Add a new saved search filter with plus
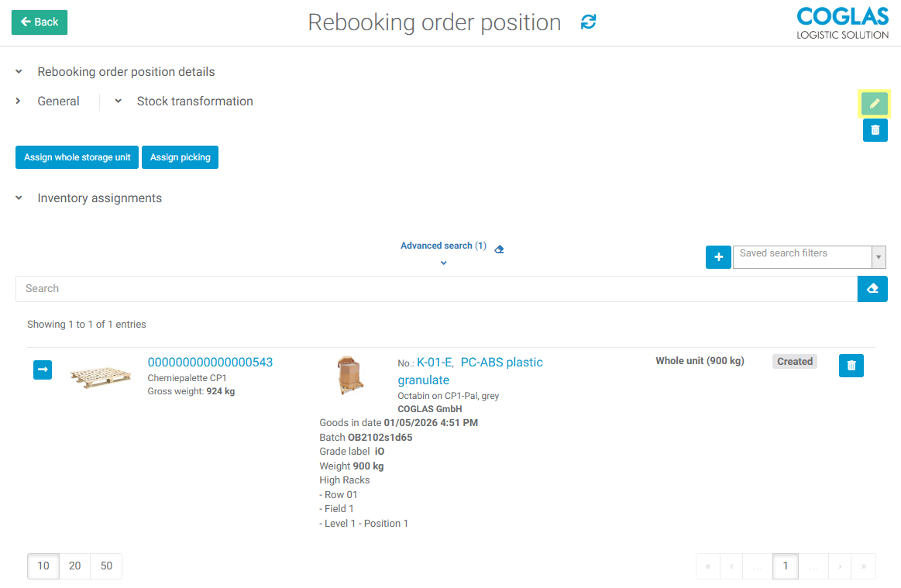The width and height of the screenshot is (901, 588). 718,257
